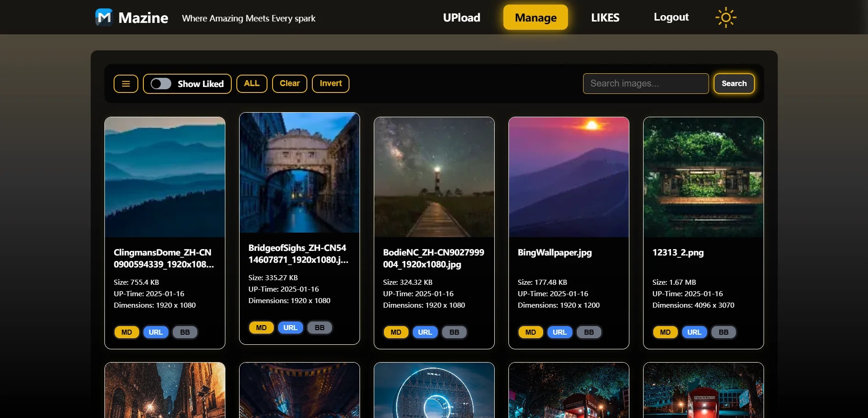Click Logout in the header
The width and height of the screenshot is (868, 418).
(671, 17)
